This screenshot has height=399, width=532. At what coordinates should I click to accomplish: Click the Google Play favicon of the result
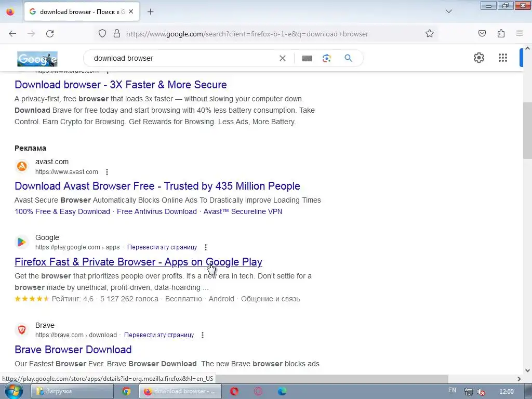pos(22,242)
